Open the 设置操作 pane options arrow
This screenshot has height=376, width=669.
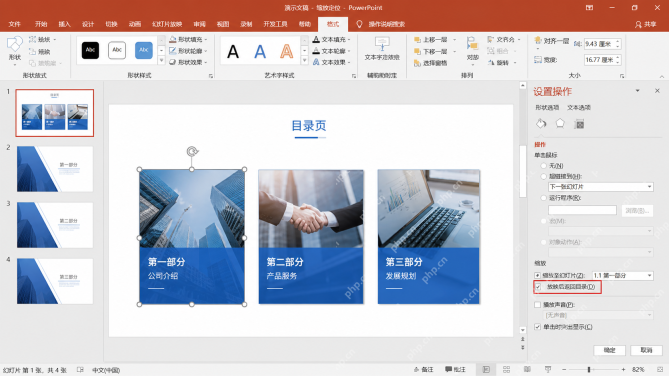[637, 90]
